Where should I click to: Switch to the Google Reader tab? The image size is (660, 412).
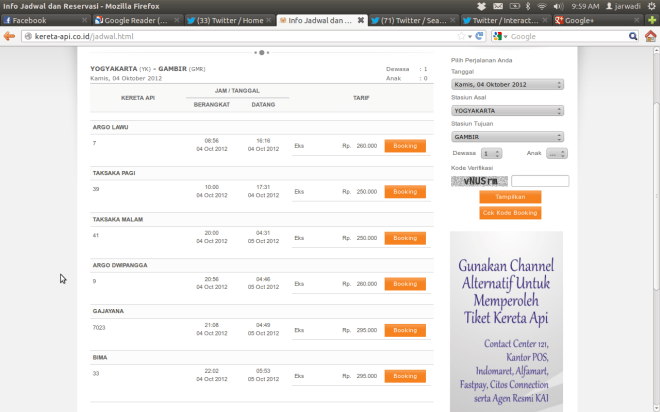tap(138, 20)
